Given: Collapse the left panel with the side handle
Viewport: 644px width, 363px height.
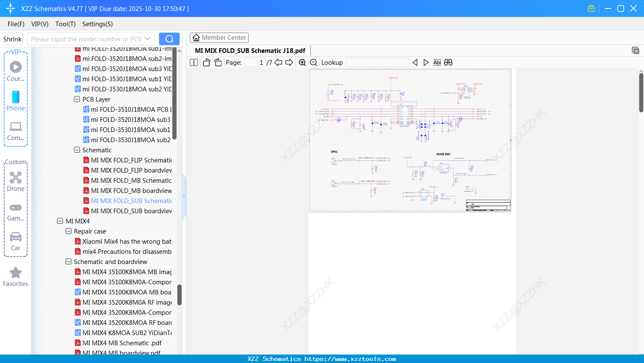Looking at the screenshot, I should [184, 196].
